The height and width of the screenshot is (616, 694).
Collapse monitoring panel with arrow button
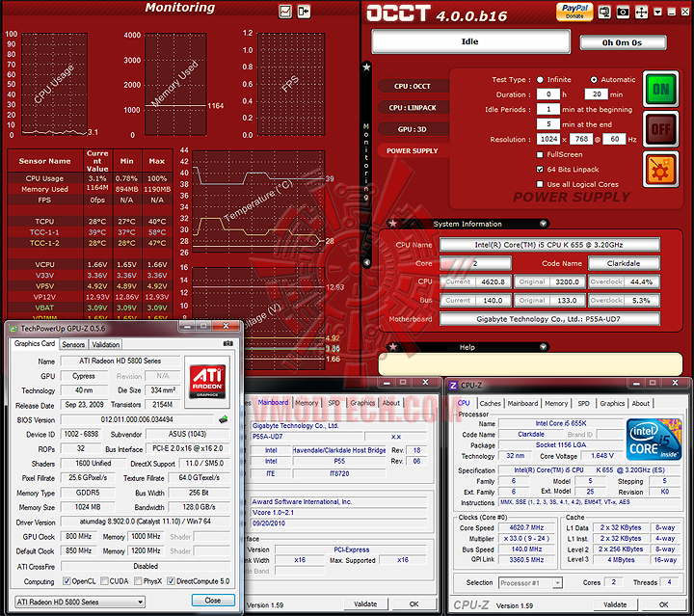[x=366, y=263]
